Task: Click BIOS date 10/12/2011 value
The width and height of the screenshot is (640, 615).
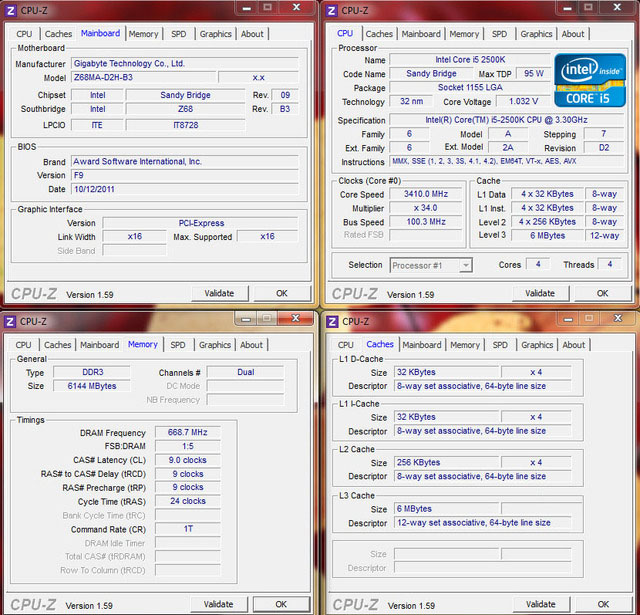Action: [x=185, y=189]
